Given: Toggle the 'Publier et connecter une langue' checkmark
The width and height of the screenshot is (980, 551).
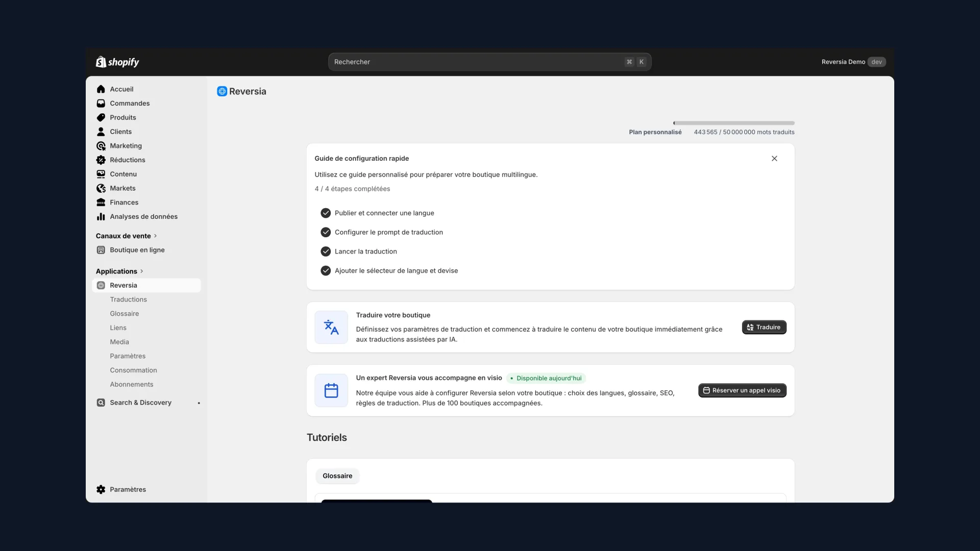Looking at the screenshot, I should (326, 213).
